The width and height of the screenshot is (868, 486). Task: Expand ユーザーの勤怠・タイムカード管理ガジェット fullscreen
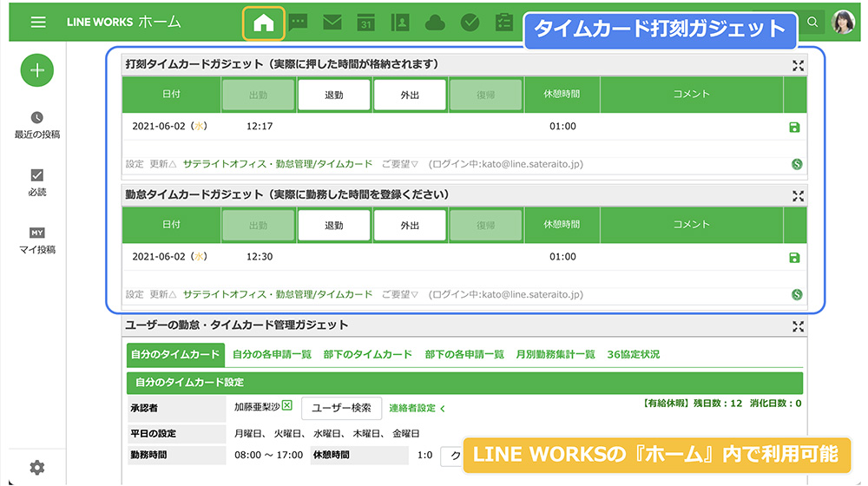coord(798,326)
